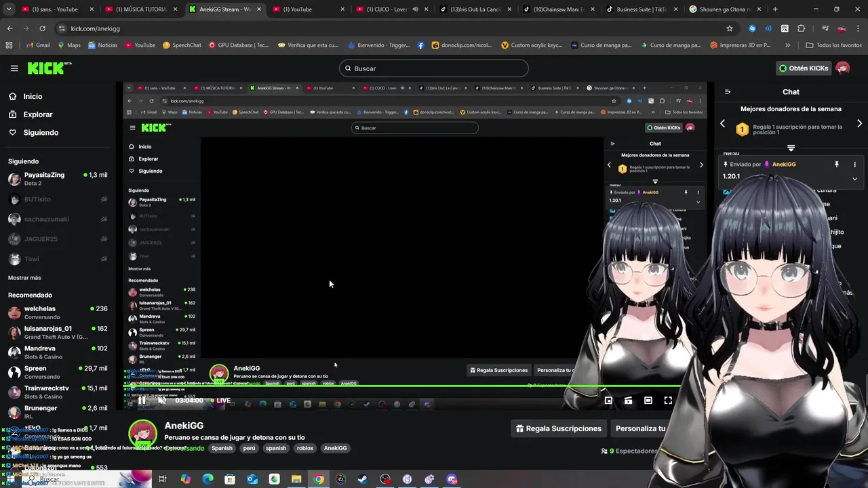Image resolution: width=868 pixels, height=488 pixels.
Task: Open Copilot from the taskbar
Action: pos(185,479)
